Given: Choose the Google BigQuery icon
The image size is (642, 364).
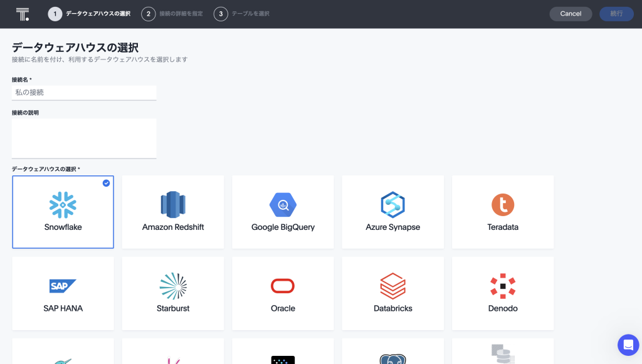Looking at the screenshot, I should (x=283, y=205).
